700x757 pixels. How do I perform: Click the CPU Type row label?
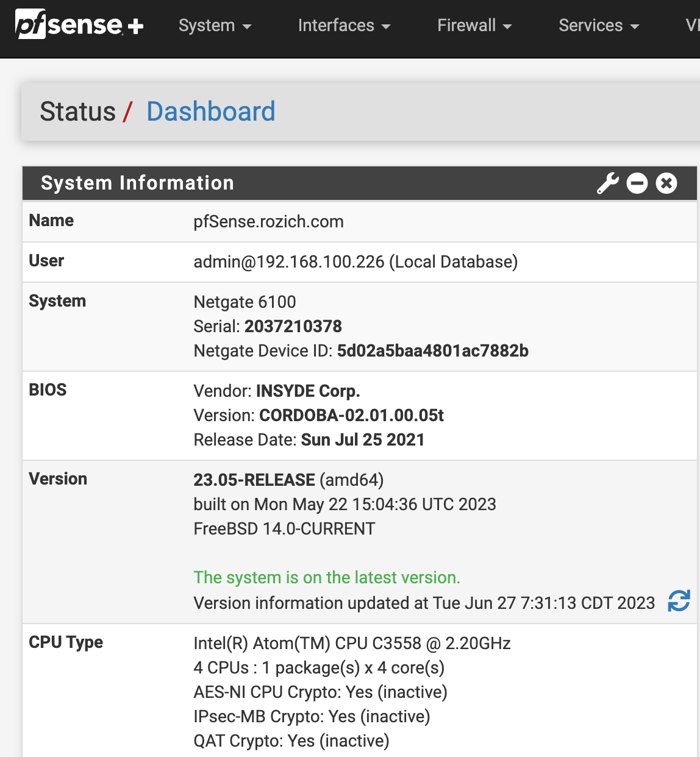point(66,642)
